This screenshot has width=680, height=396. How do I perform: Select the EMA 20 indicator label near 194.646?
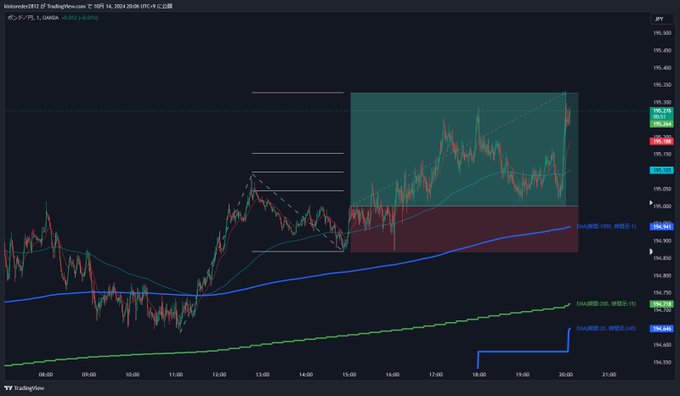[x=606, y=328]
